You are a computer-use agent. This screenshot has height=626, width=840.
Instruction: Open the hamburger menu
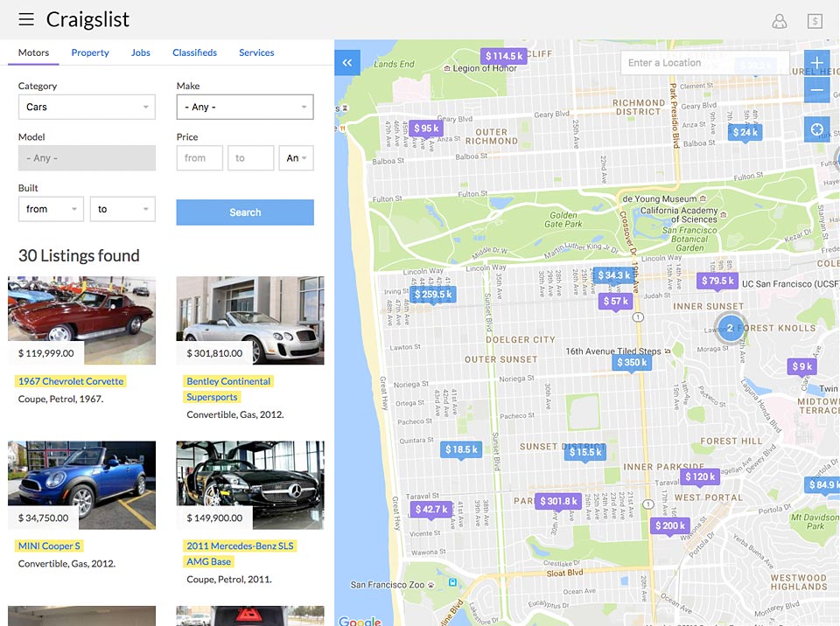click(x=26, y=19)
